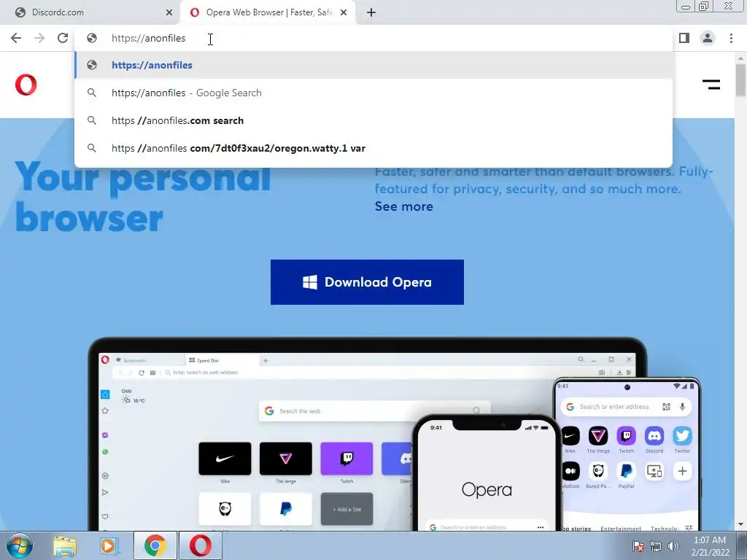Click the Discord icon on the phone mockup
747x560 pixels.
[x=654, y=436]
